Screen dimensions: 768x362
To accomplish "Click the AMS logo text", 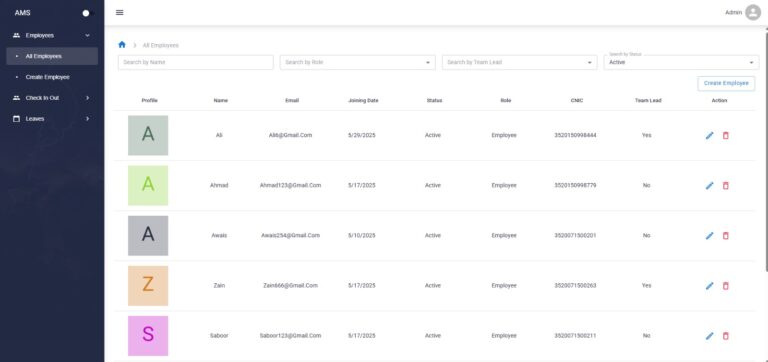I will click(23, 13).
